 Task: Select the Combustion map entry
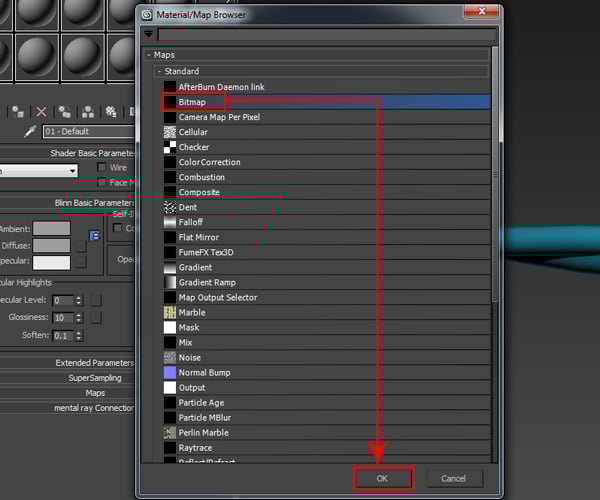coord(326,177)
